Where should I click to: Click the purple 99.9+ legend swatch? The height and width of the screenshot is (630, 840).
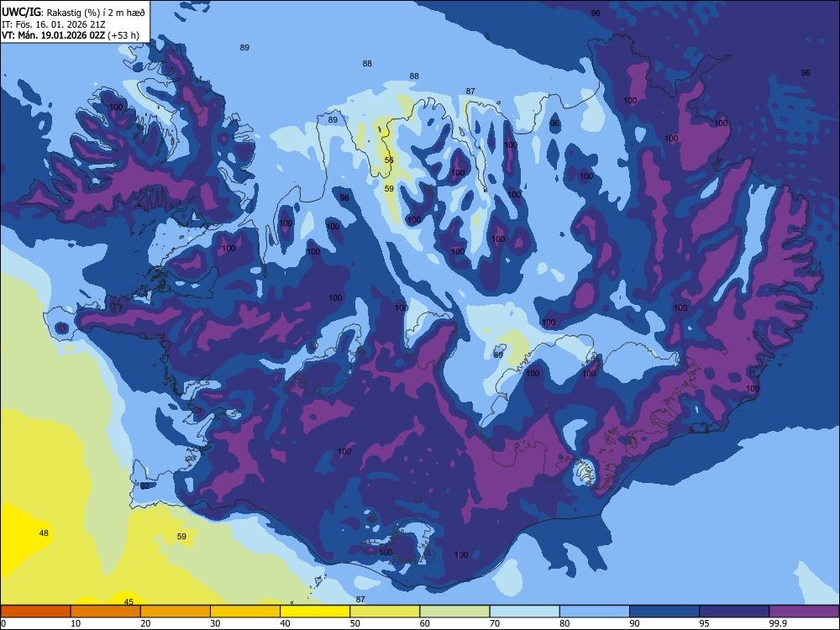coord(804,612)
